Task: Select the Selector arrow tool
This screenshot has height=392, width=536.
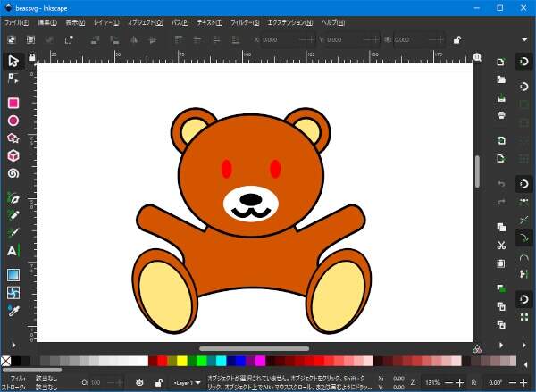Action: (13, 61)
